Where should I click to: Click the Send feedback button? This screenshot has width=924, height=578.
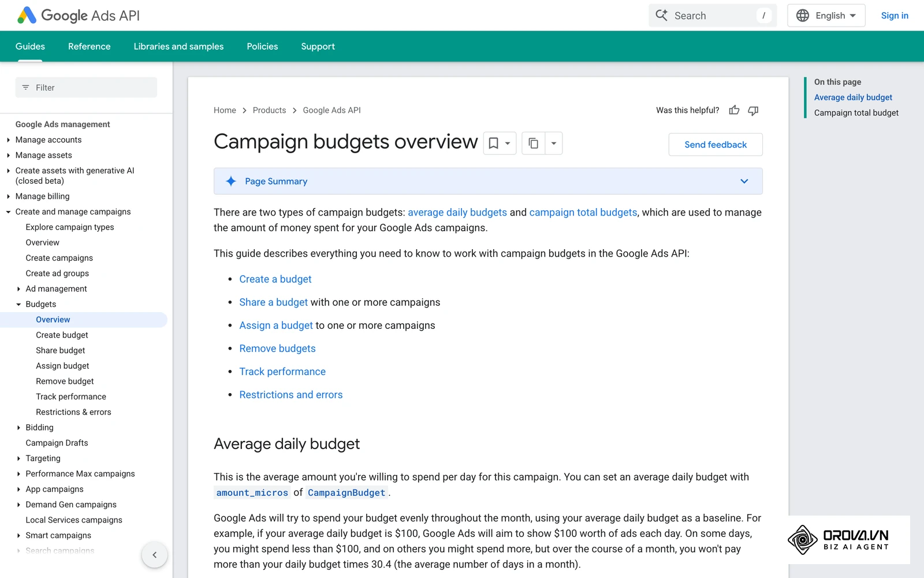click(x=716, y=144)
